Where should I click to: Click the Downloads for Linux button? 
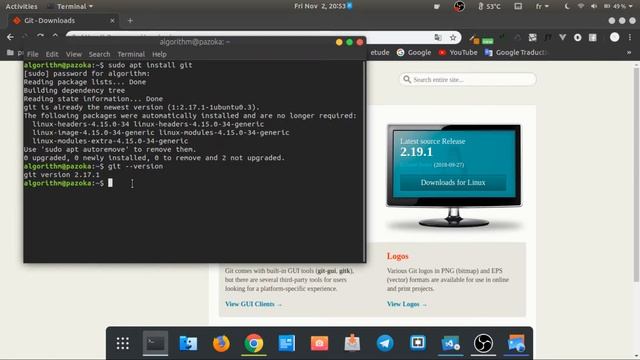coord(453,182)
